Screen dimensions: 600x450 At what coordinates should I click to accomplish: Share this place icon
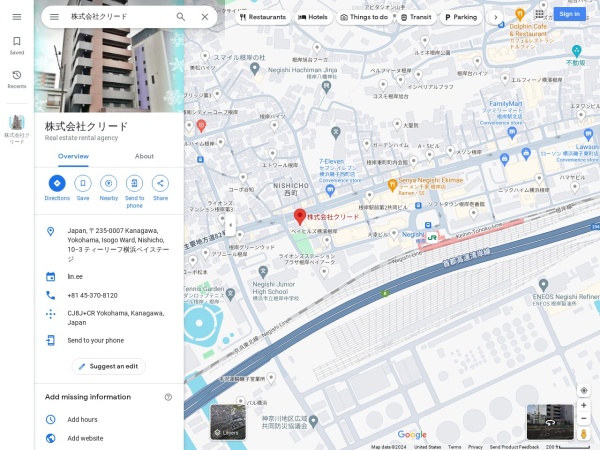[x=160, y=183]
